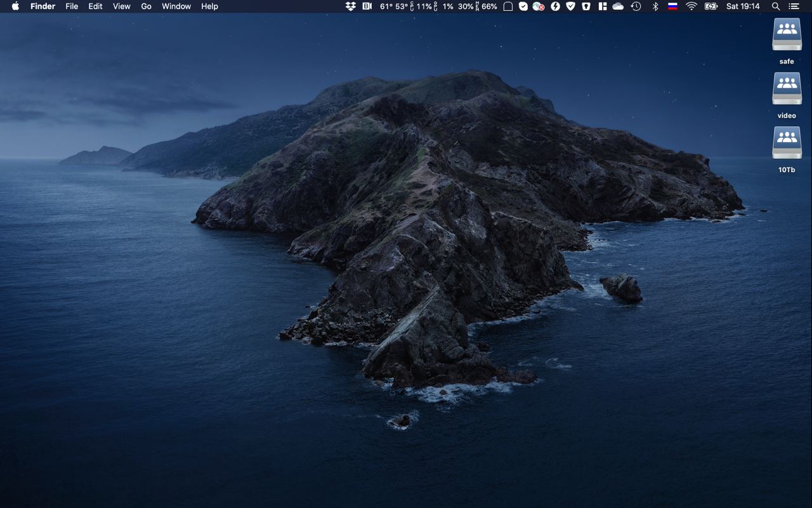Select the 10Tb network drive icon
The image size is (812, 508).
[787, 143]
